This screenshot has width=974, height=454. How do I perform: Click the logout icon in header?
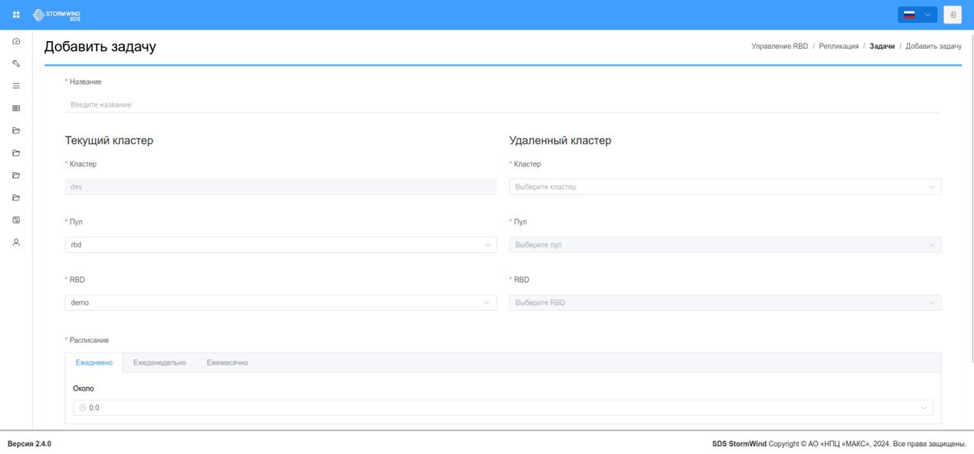coord(952,15)
